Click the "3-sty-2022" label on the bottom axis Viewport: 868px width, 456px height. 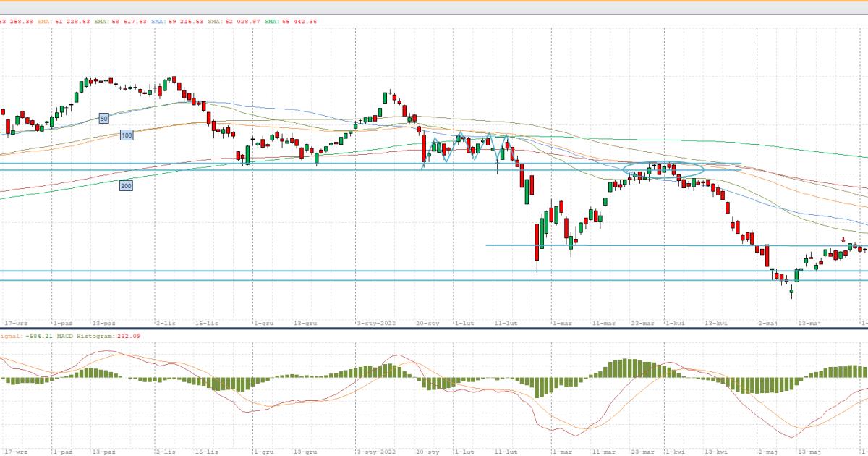point(377,324)
